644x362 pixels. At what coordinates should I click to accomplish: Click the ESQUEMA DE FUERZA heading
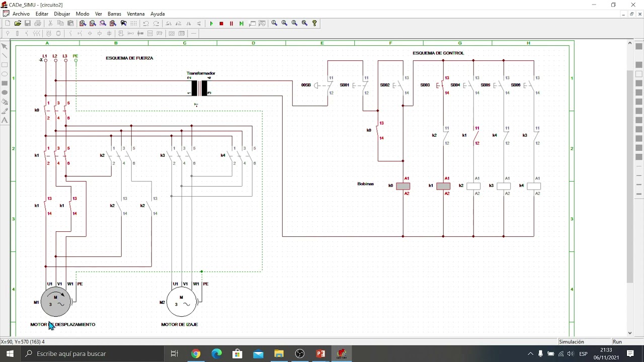129,58
